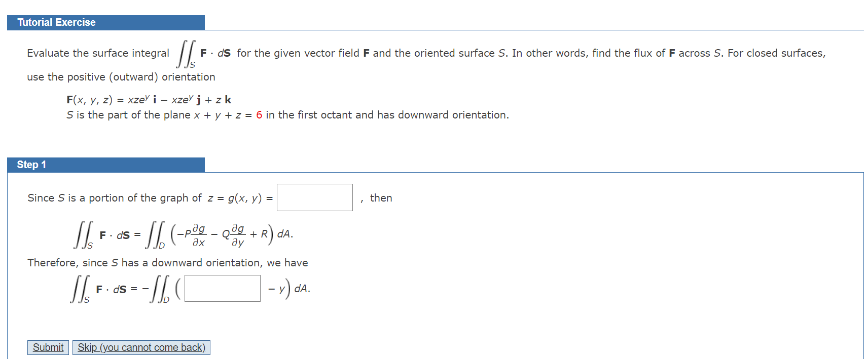Click the sentence about downward orientation
Image resolution: width=868 pixels, height=359 pixels.
[x=167, y=263]
